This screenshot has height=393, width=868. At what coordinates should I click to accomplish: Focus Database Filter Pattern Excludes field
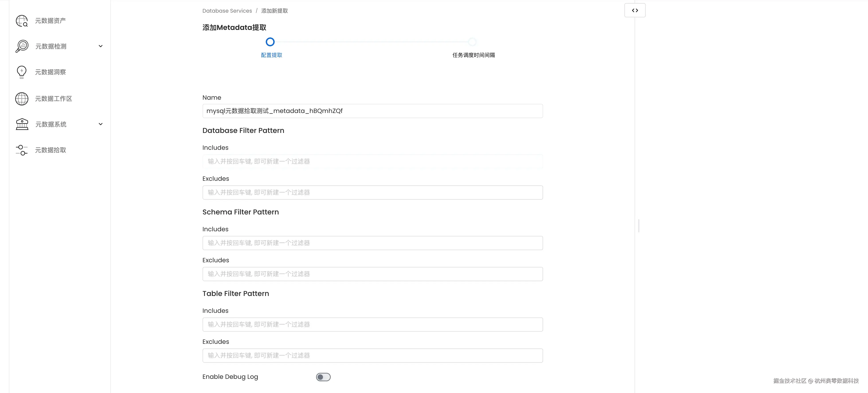pyautogui.click(x=372, y=193)
